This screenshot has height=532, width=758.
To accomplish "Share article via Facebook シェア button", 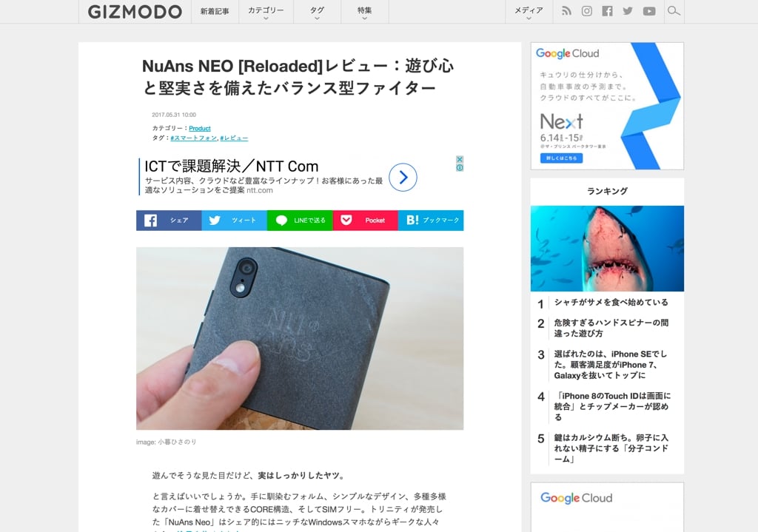I will pos(169,220).
